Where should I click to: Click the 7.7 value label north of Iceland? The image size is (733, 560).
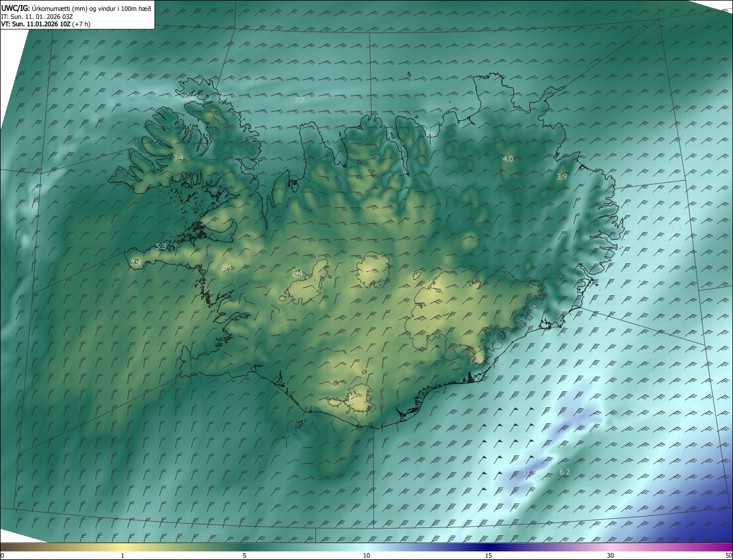coord(299,101)
